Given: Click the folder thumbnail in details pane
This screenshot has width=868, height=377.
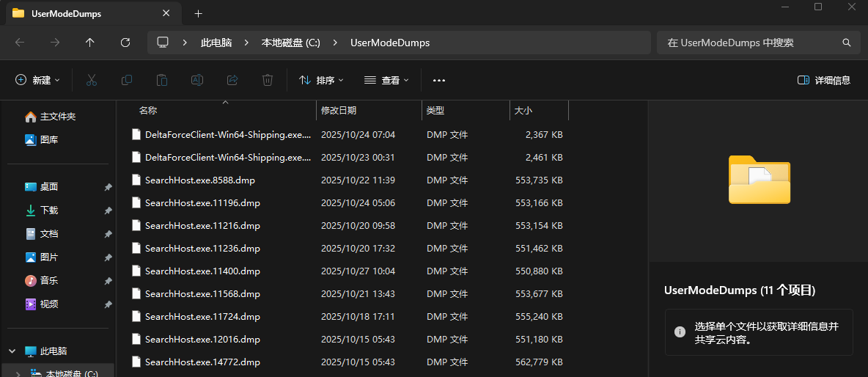Looking at the screenshot, I should pos(759,180).
